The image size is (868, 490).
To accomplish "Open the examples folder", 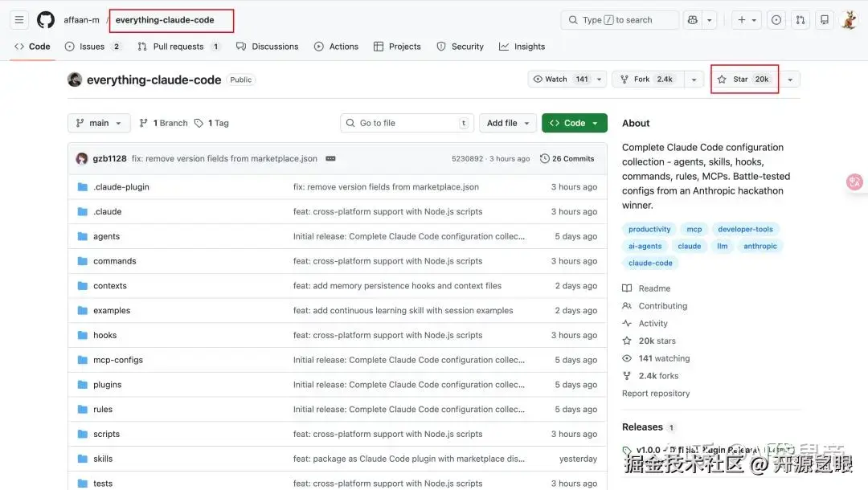I will 111,311.
